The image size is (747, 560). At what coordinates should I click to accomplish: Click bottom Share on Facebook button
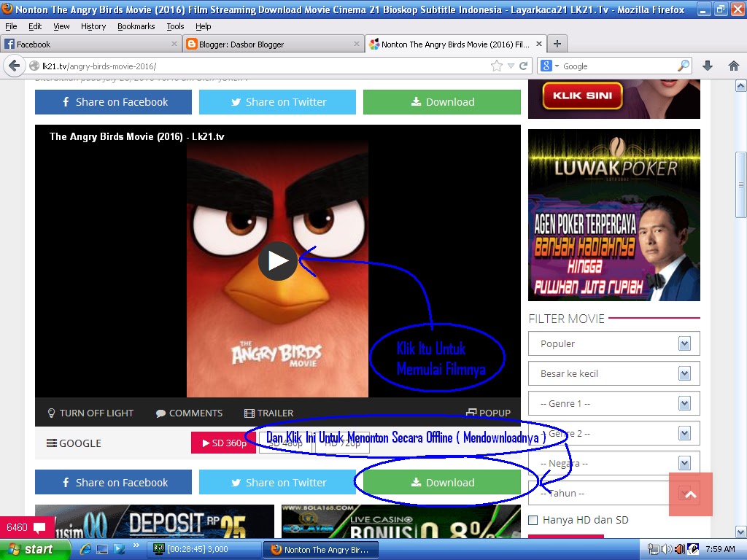(x=113, y=483)
